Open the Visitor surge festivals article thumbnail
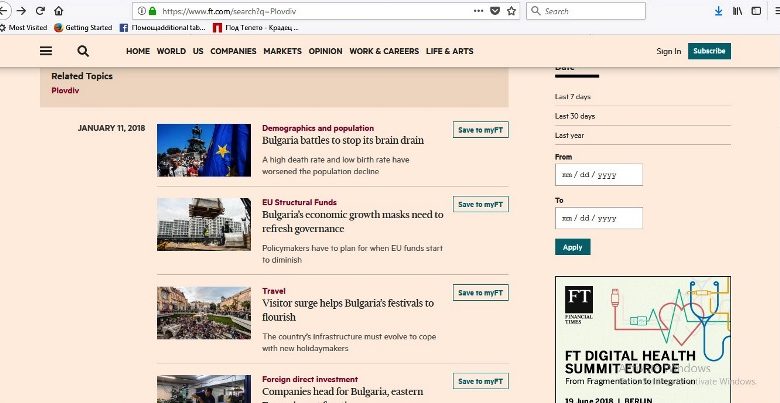780x403 pixels. tap(204, 313)
